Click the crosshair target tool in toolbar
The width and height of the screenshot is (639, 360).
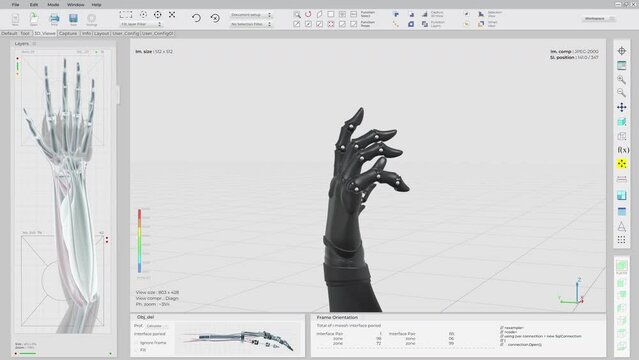pyautogui.click(x=158, y=15)
